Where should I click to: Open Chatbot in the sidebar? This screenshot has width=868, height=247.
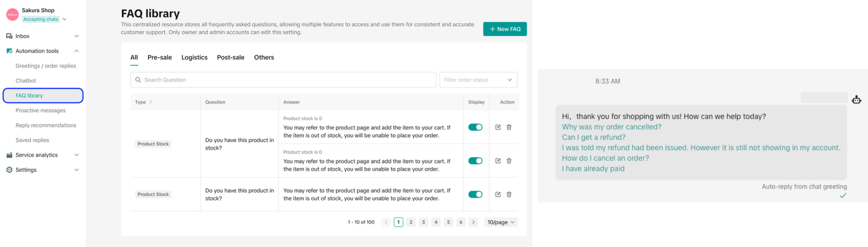26,81
